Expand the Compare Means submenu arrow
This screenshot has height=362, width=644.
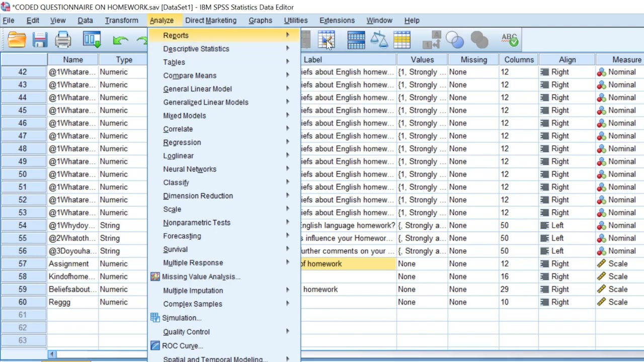288,75
